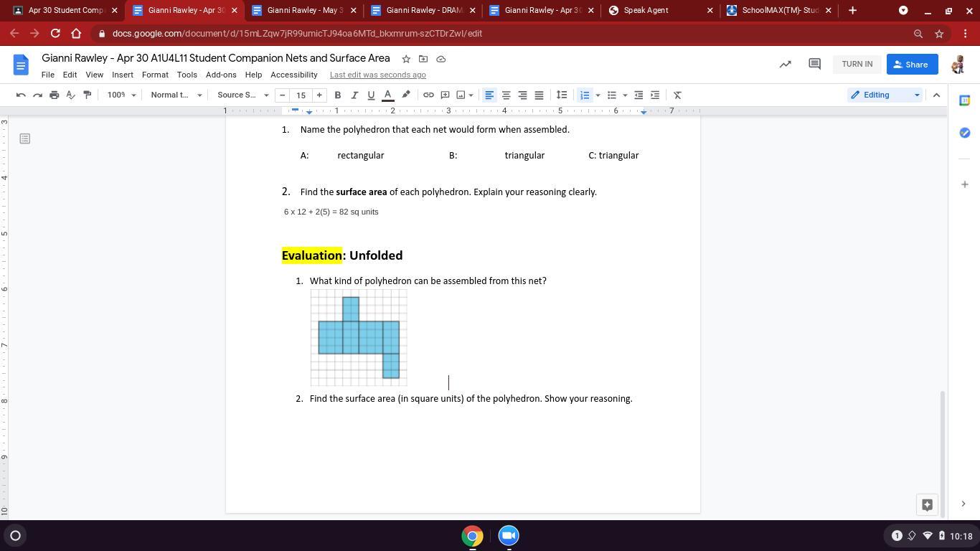Add a comment from toolbar
Image resolution: width=980 pixels, height=551 pixels.
pos(445,95)
